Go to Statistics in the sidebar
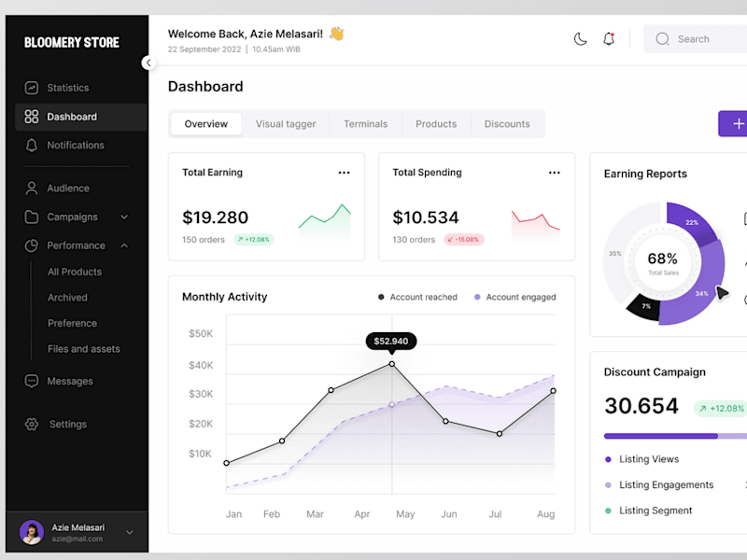 [67, 88]
